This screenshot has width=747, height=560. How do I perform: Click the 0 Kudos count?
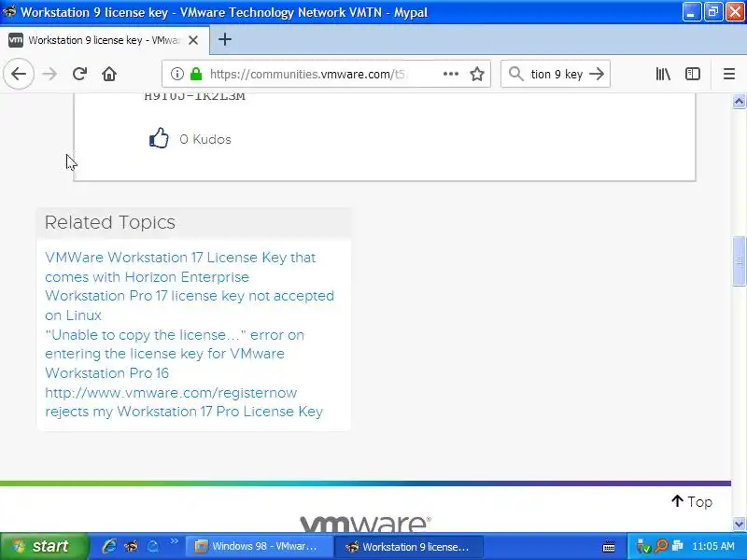coord(205,139)
